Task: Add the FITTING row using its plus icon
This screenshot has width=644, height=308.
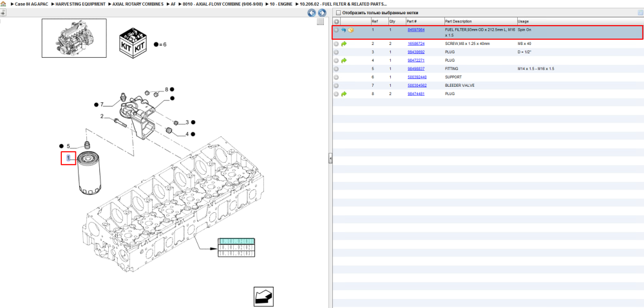Action: tap(336, 69)
